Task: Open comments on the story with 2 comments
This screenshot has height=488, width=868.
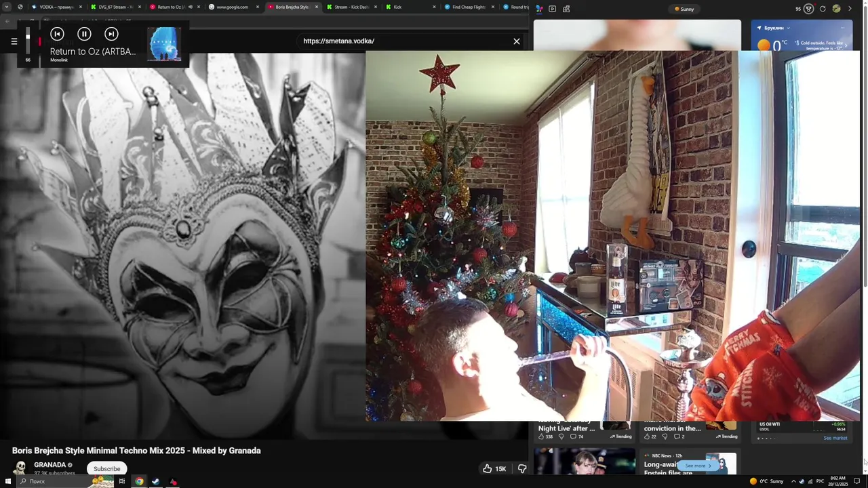Action: [x=679, y=436]
